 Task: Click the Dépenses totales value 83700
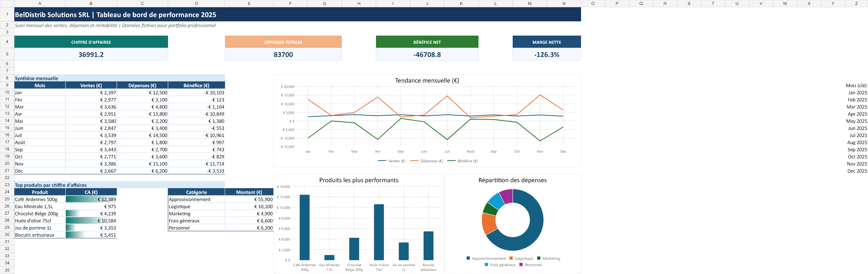[283, 54]
